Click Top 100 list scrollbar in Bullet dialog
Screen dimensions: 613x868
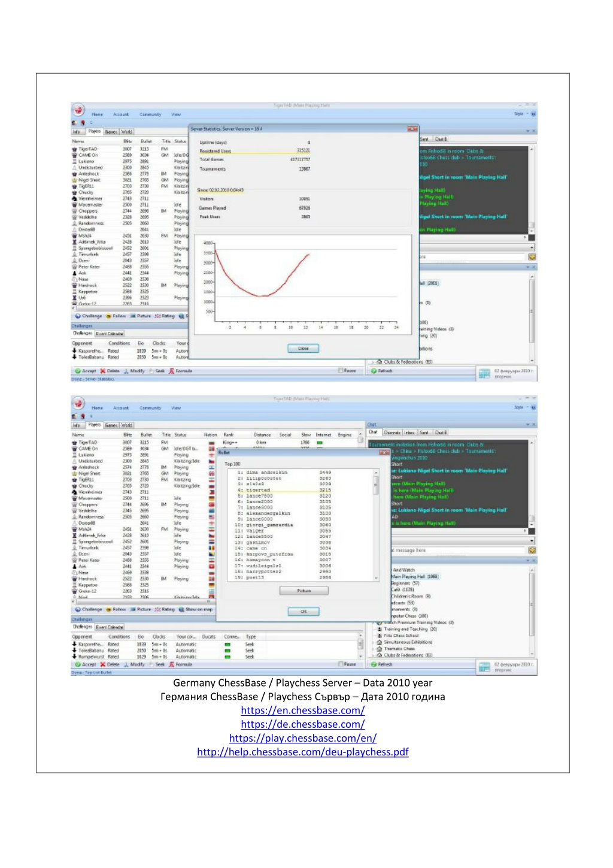tap(377, 525)
